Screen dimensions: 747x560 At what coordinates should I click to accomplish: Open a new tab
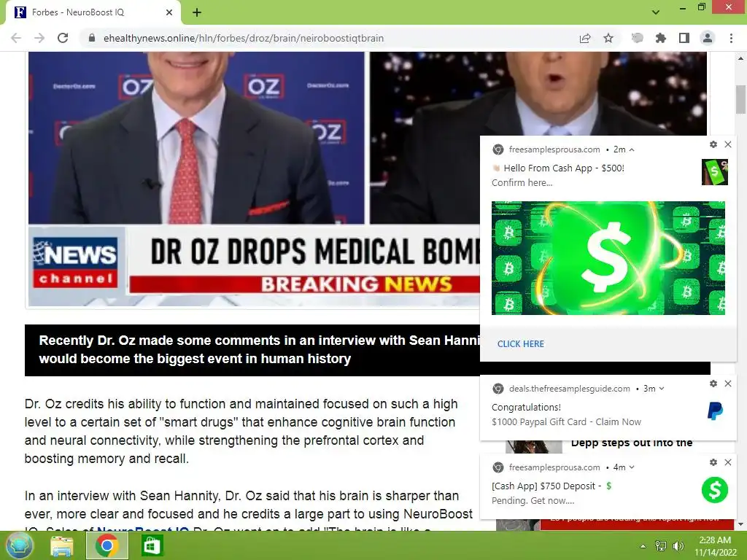[x=197, y=12]
